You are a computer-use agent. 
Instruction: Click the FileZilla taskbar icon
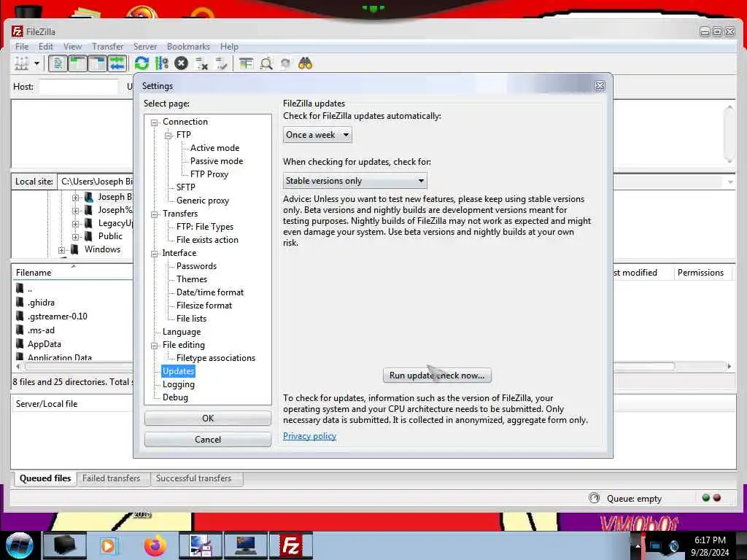point(290,545)
